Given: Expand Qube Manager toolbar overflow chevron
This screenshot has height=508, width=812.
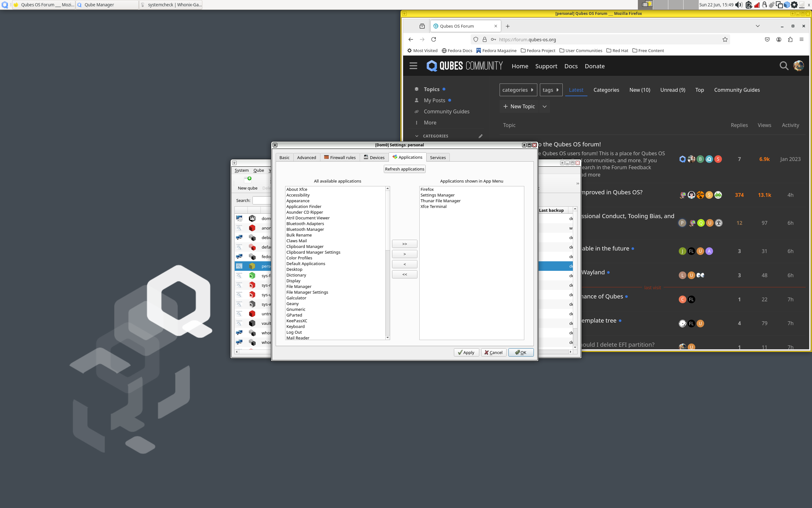Looking at the screenshot, I should [578, 184].
